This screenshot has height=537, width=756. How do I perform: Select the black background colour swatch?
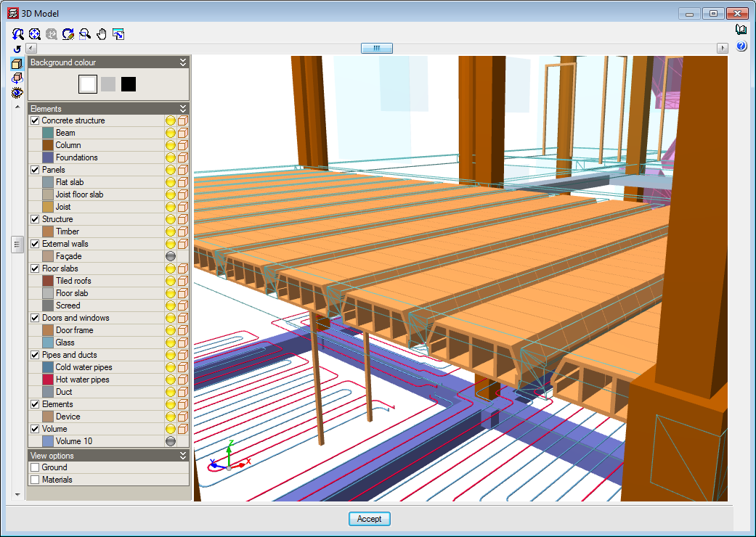click(129, 84)
